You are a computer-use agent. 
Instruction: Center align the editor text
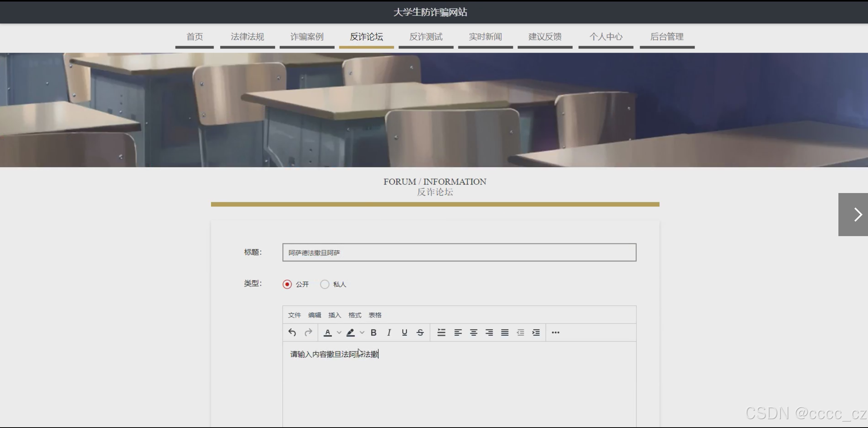(x=473, y=333)
